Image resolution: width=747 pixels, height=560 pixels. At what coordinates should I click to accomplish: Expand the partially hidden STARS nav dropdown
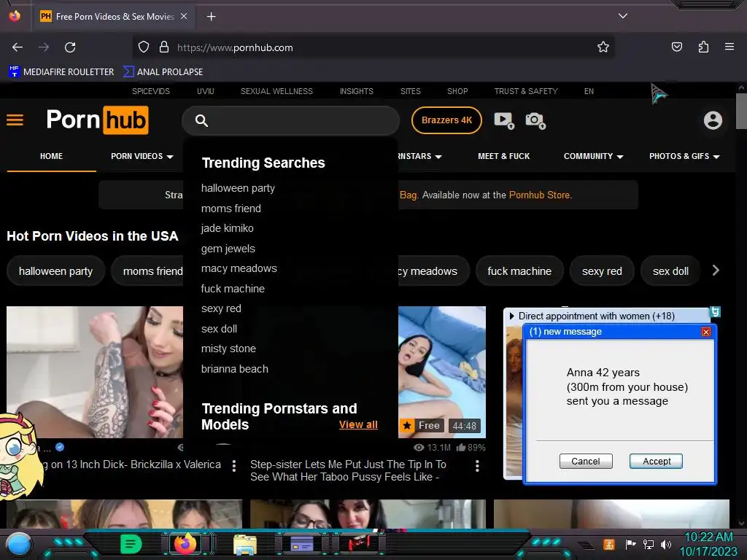[x=420, y=156]
